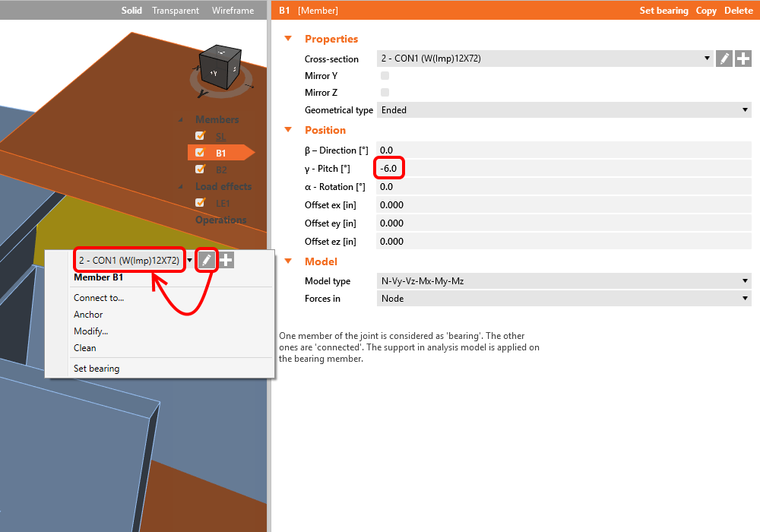Open the Cross-section dropdown in Properties
The height and width of the screenshot is (532, 760).
pyautogui.click(x=545, y=59)
